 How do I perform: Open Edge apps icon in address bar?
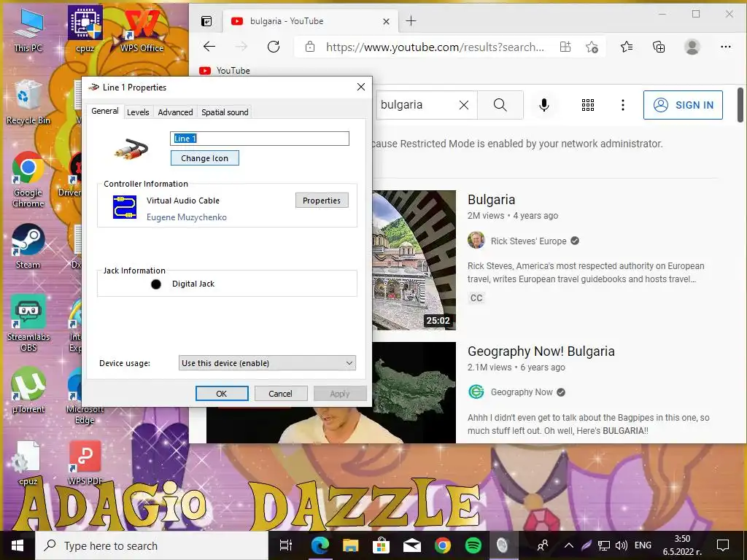point(565,47)
